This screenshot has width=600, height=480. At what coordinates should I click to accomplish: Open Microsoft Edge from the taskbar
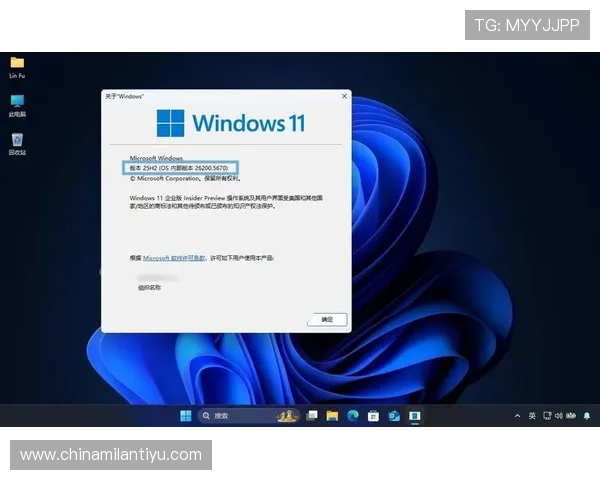click(x=353, y=416)
